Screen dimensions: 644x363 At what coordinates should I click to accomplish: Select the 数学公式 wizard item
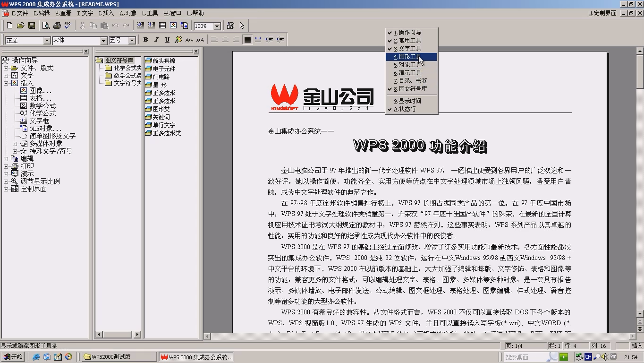click(x=42, y=106)
